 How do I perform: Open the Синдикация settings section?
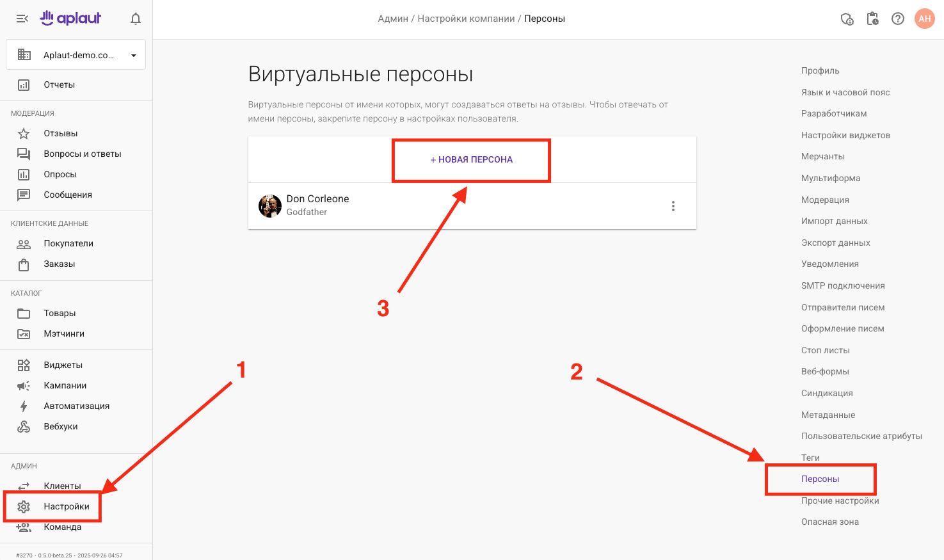click(827, 393)
